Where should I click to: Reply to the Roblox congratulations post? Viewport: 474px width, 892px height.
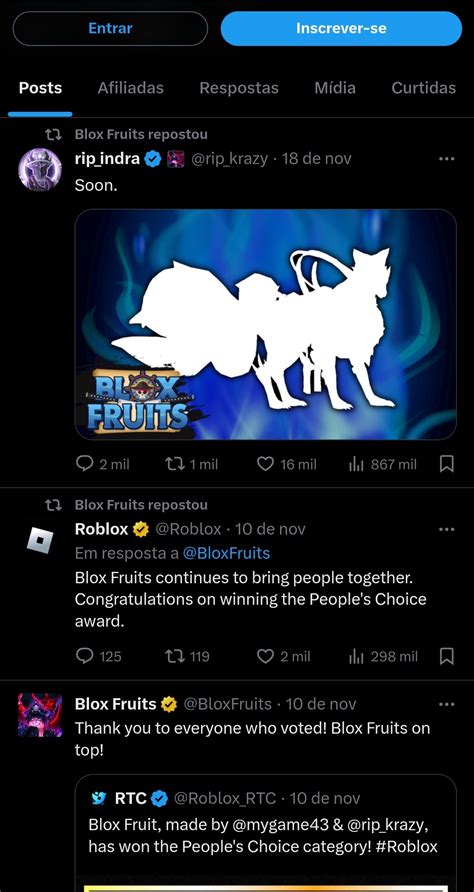(98, 656)
